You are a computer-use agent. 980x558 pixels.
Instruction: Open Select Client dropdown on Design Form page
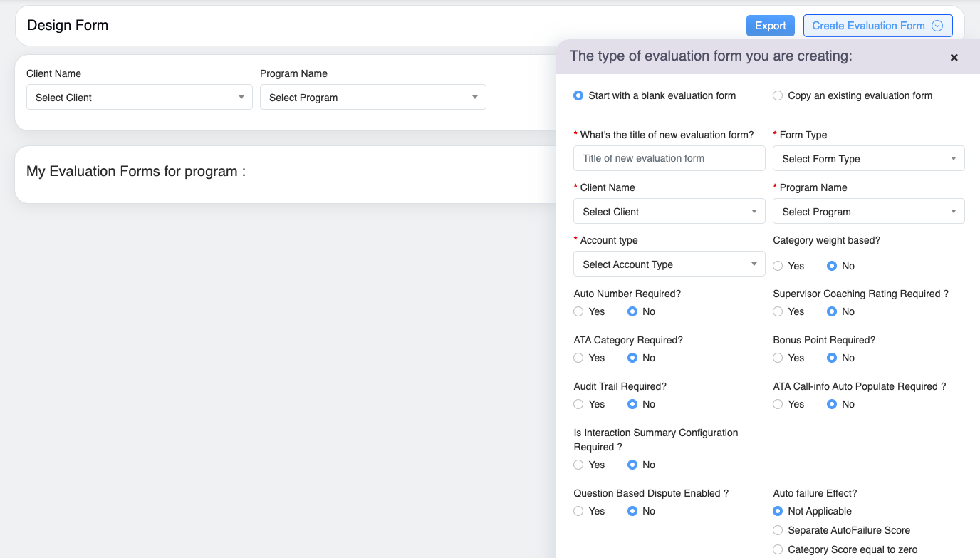[x=139, y=98]
